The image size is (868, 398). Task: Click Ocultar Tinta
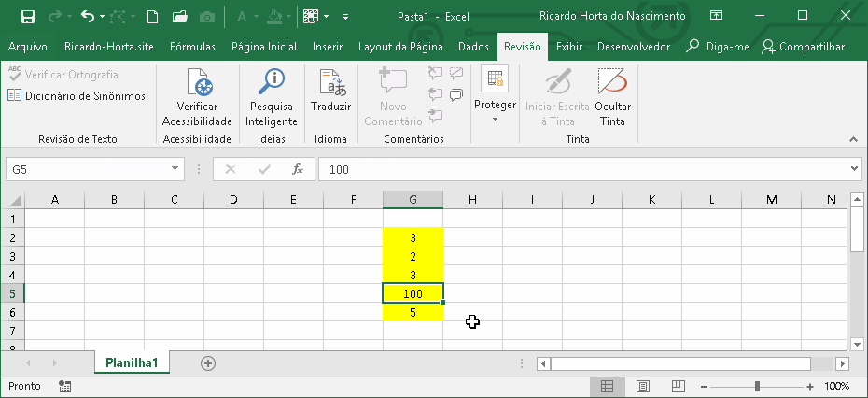613,97
